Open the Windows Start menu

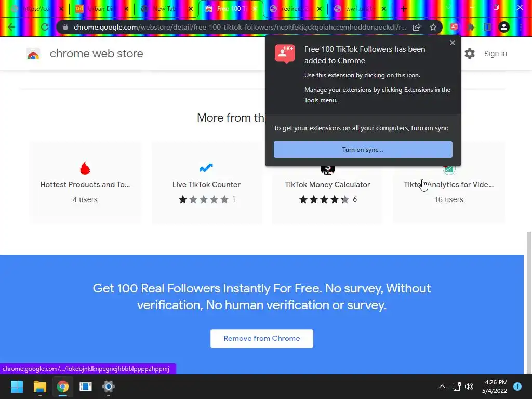pyautogui.click(x=17, y=387)
